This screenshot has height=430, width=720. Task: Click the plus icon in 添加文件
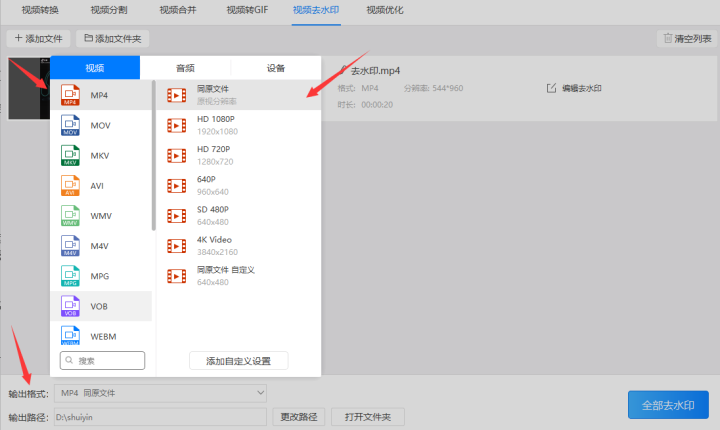coord(18,38)
